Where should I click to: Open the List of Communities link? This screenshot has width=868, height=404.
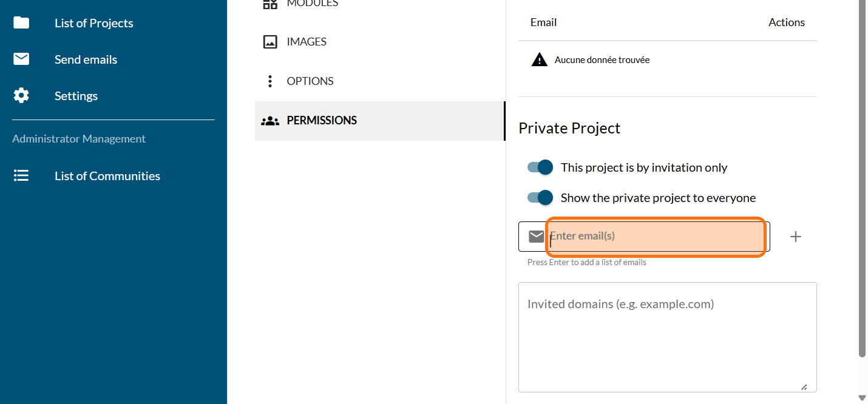click(107, 176)
